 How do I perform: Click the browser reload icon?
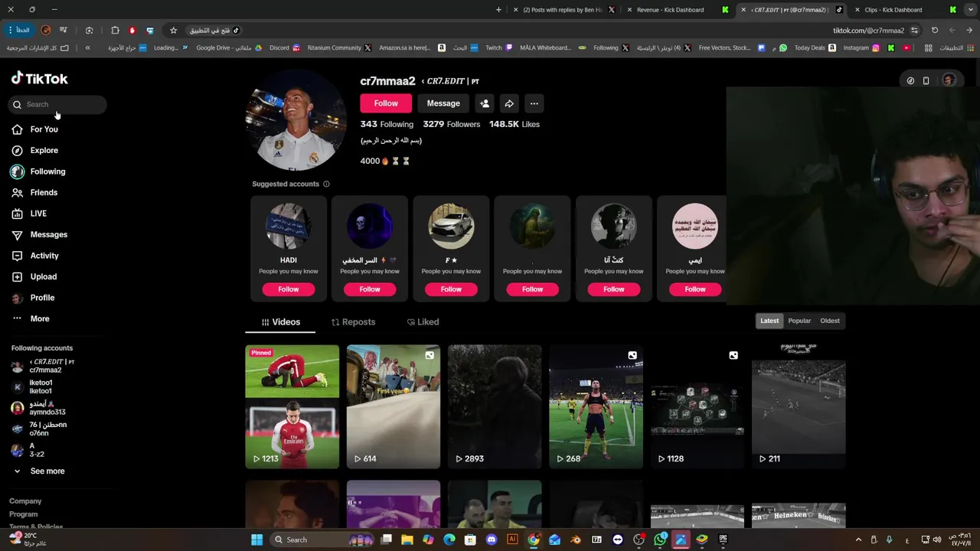[x=935, y=31]
